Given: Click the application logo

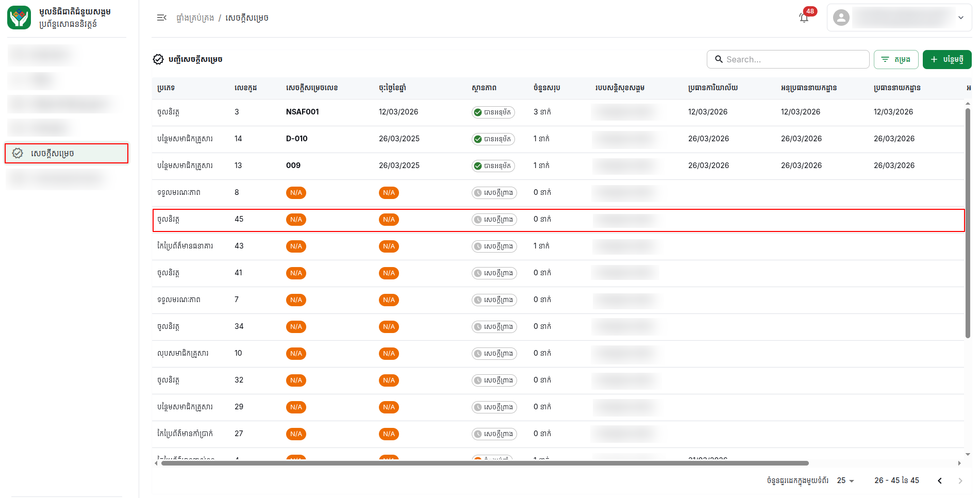Looking at the screenshot, I should coord(19,18).
